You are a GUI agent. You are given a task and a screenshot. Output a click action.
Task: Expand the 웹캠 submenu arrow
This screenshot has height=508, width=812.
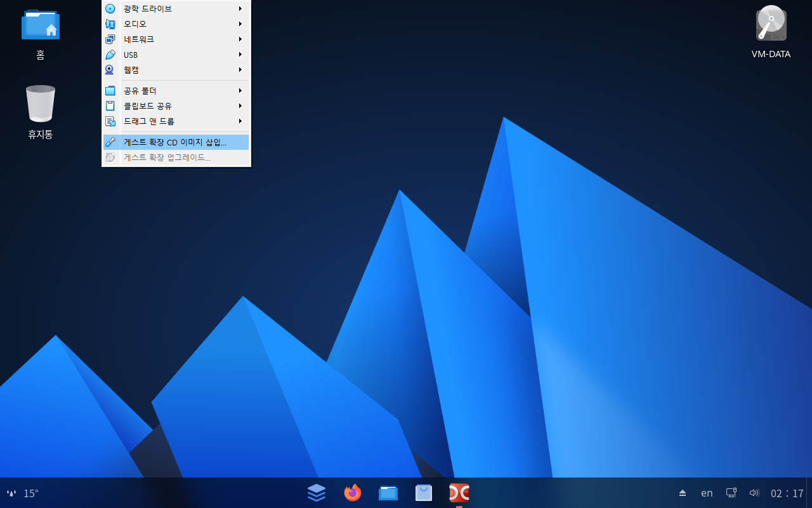pos(240,70)
